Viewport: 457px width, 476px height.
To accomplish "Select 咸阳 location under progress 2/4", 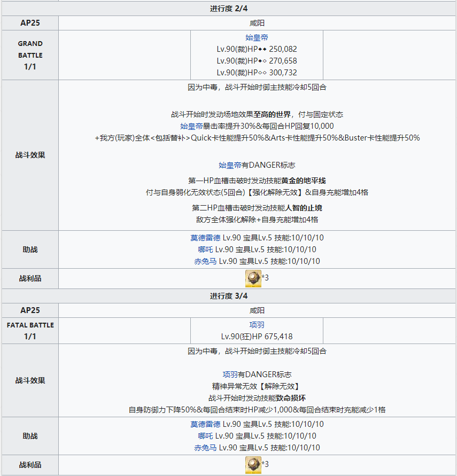I will (x=257, y=23).
